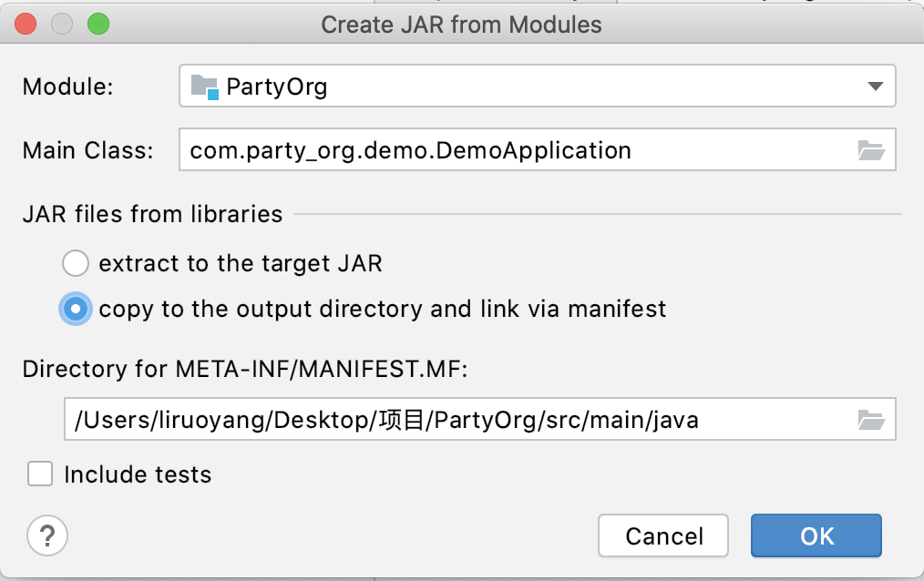Select "copy to the output directory and link via manifest"

(76, 309)
